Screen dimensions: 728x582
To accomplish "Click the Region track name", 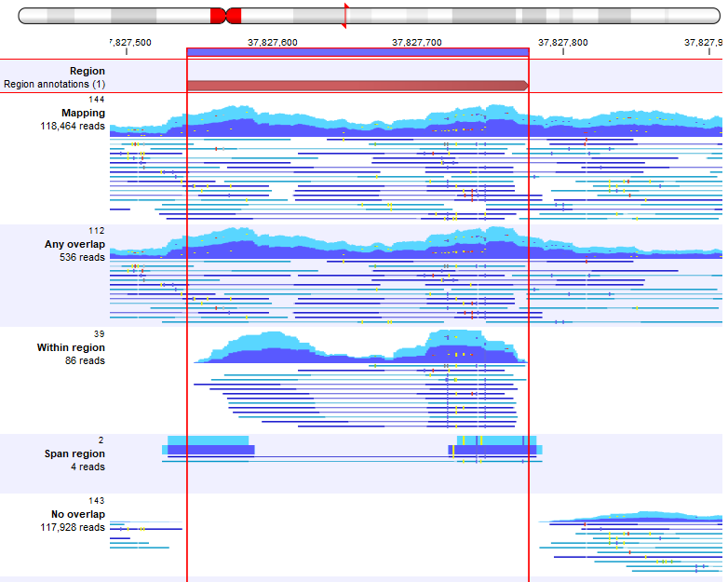I will point(87,71).
